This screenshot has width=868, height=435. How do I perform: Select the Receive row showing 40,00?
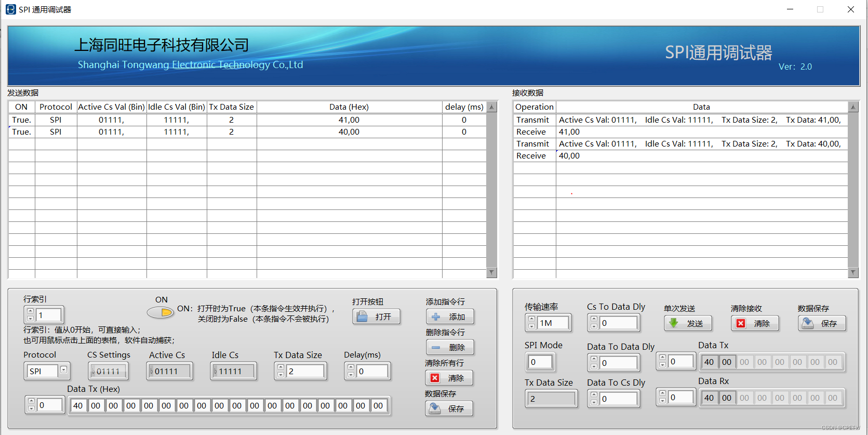(x=680, y=156)
